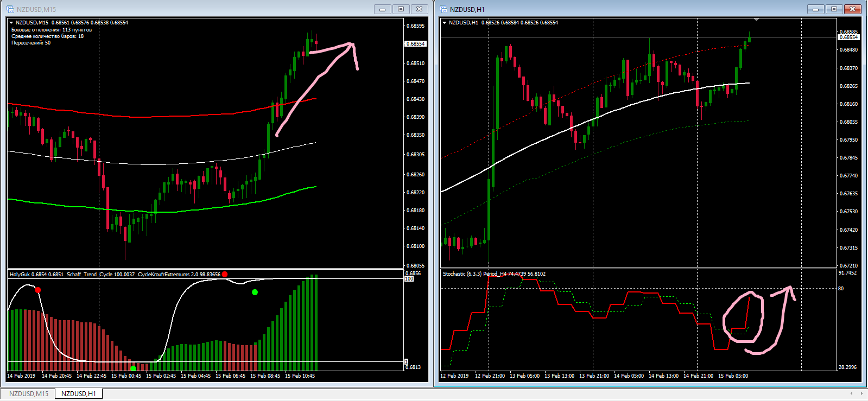The image size is (868, 401).
Task: Click the Schaff_Trend_Cycle 100.0037 label
Action: point(100,275)
